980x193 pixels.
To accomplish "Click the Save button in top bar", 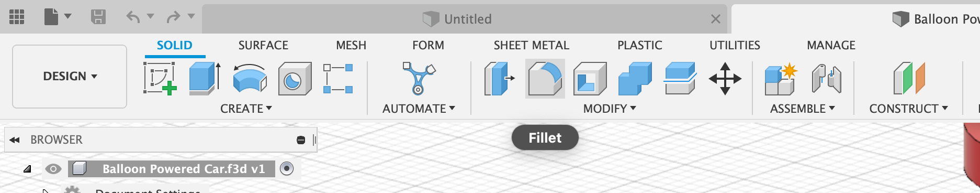I will click(x=98, y=17).
